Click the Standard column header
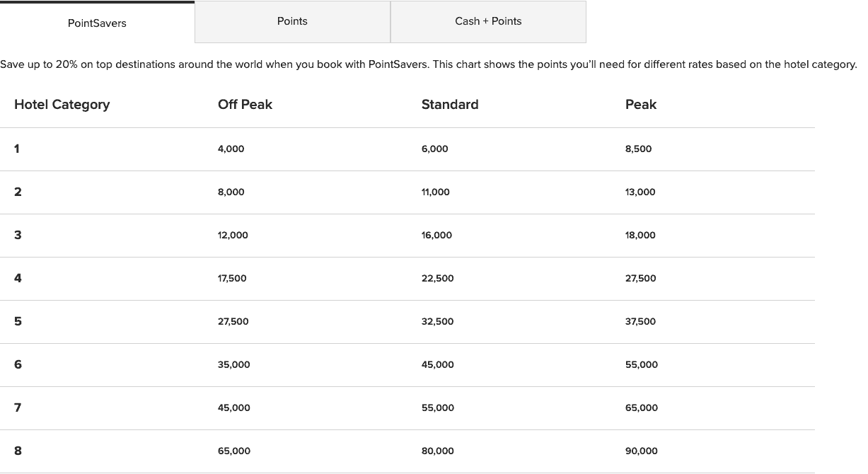868x474 pixels. [x=450, y=104]
